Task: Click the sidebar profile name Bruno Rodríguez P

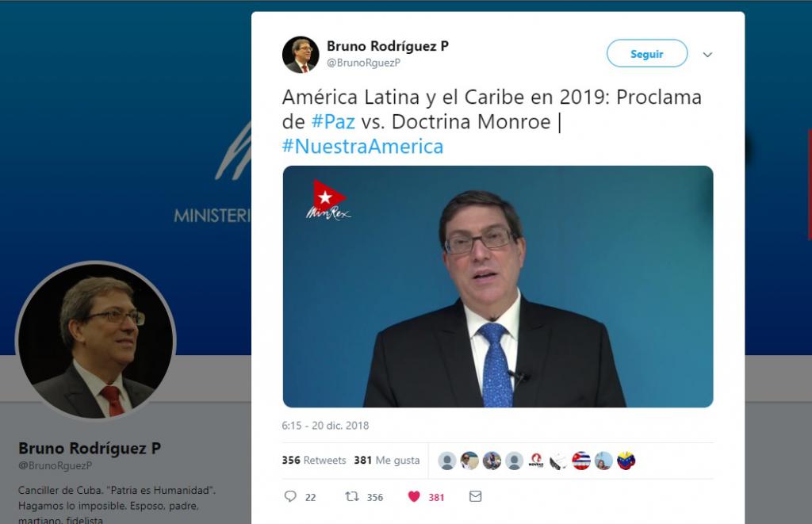Action: (x=90, y=448)
